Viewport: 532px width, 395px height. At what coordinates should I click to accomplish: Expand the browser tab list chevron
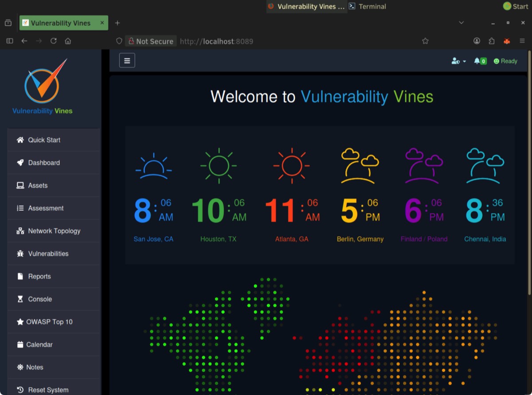point(461,23)
